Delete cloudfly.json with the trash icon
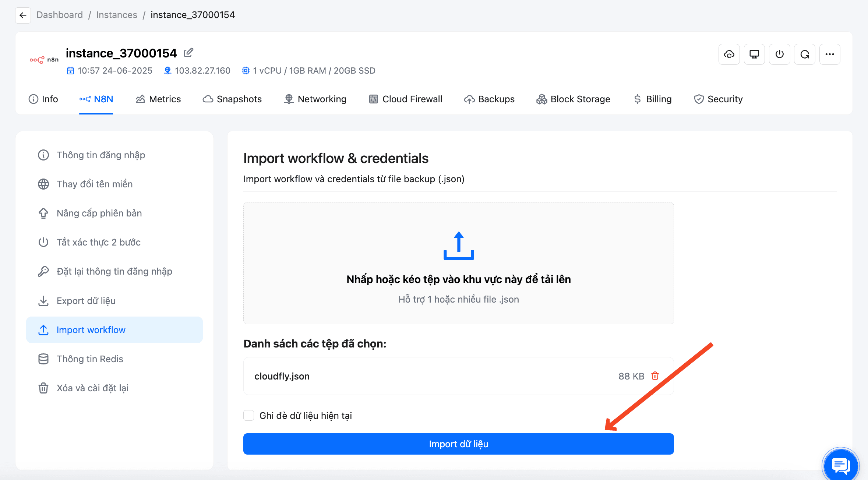Screen dimensions: 868x480 coord(655,376)
